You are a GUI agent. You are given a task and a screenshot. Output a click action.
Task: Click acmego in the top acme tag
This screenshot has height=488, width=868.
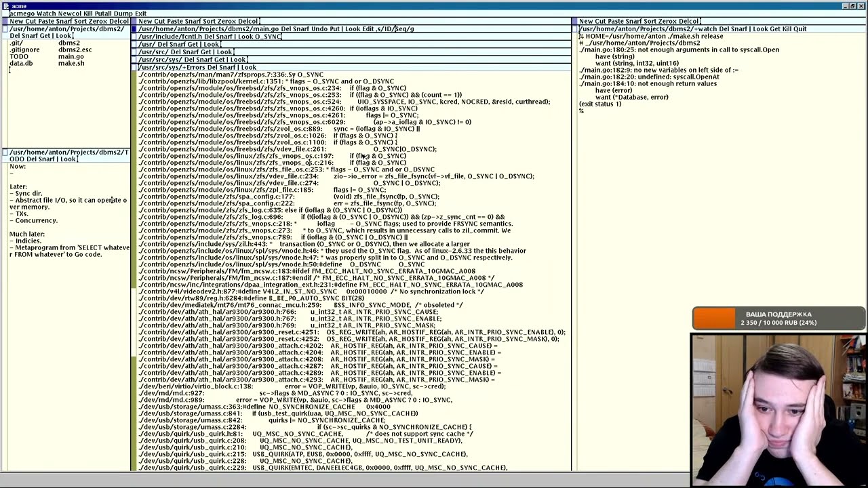coord(21,14)
